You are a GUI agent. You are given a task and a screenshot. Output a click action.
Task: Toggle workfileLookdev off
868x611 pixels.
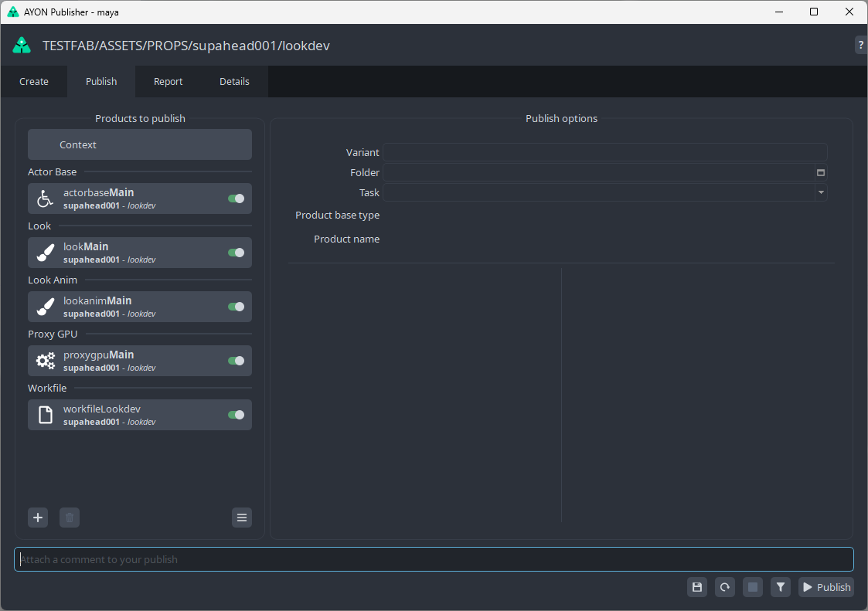coord(237,415)
